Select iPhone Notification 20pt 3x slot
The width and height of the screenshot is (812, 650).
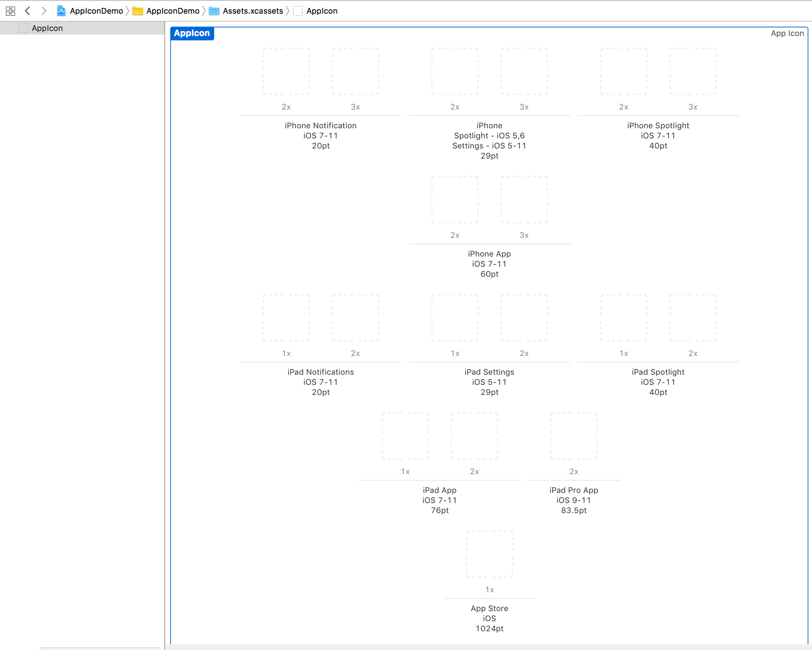[x=356, y=71]
